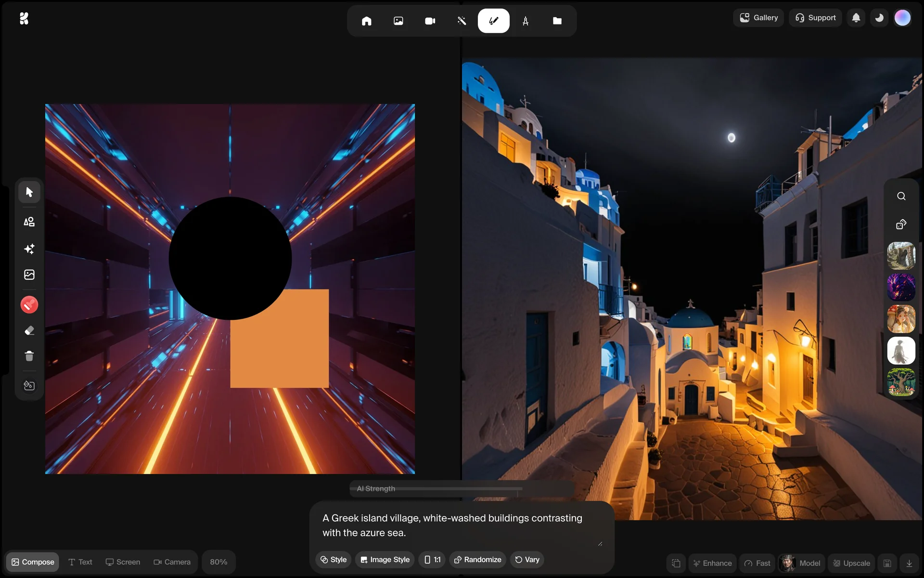Switch to the Camera tab
The image size is (924, 578).
pos(172,562)
